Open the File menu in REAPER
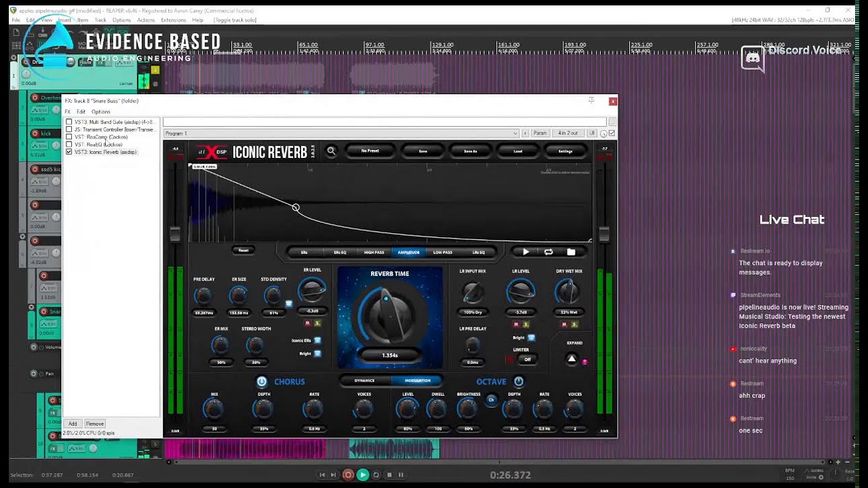This screenshot has width=868, height=488. [x=16, y=20]
